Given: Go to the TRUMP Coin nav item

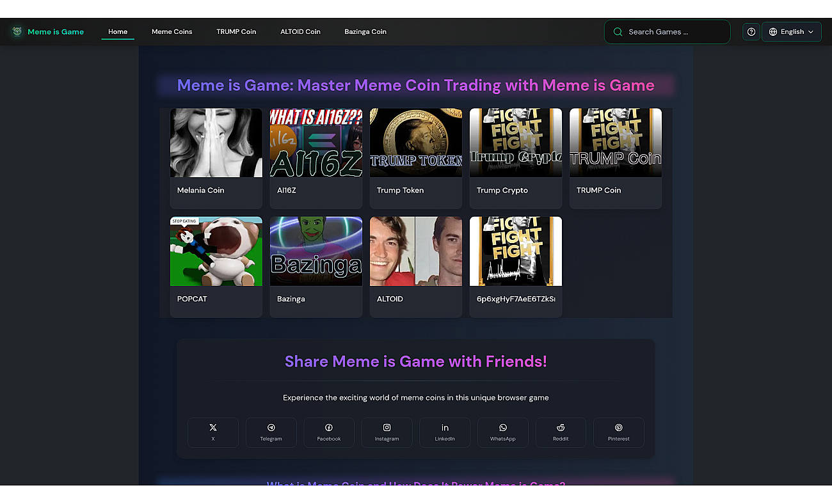Looking at the screenshot, I should pyautogui.click(x=236, y=31).
